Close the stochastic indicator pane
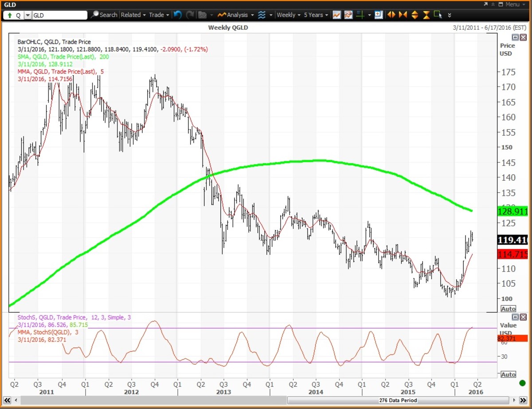This screenshot has width=532, height=409. pos(523,317)
